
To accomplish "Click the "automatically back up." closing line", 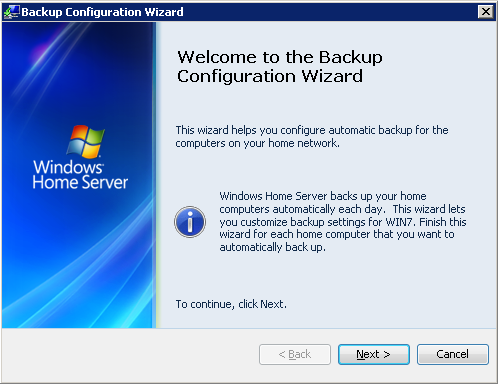I will 272,247.
